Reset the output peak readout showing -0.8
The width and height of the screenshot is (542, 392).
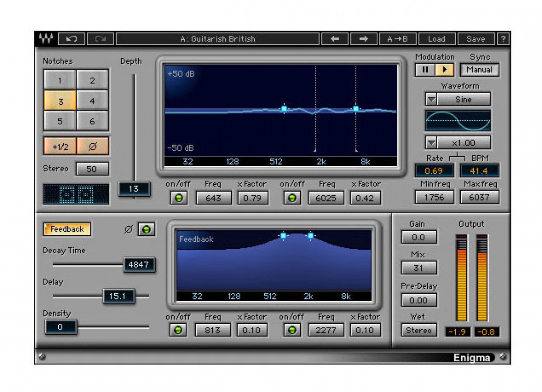487,332
